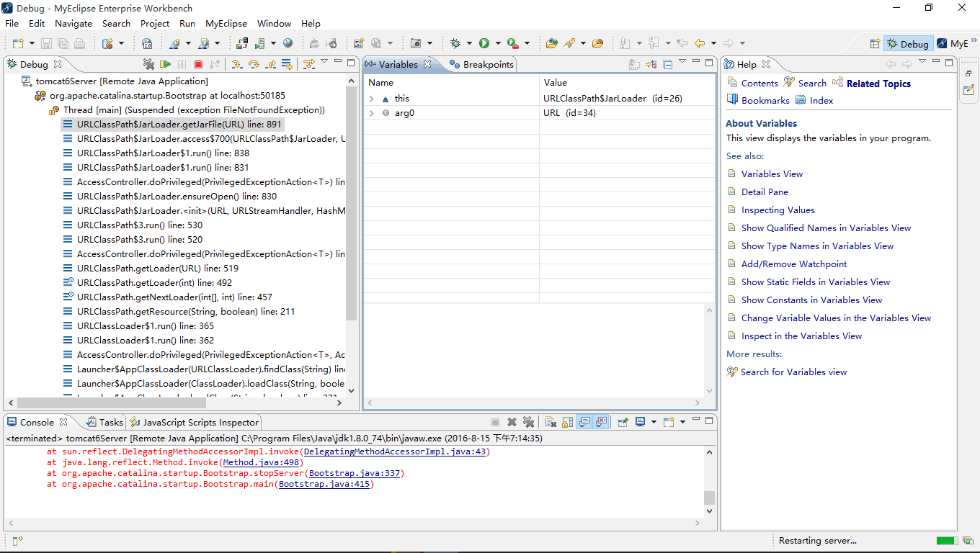Click the Resume button in Debug view

(x=166, y=64)
